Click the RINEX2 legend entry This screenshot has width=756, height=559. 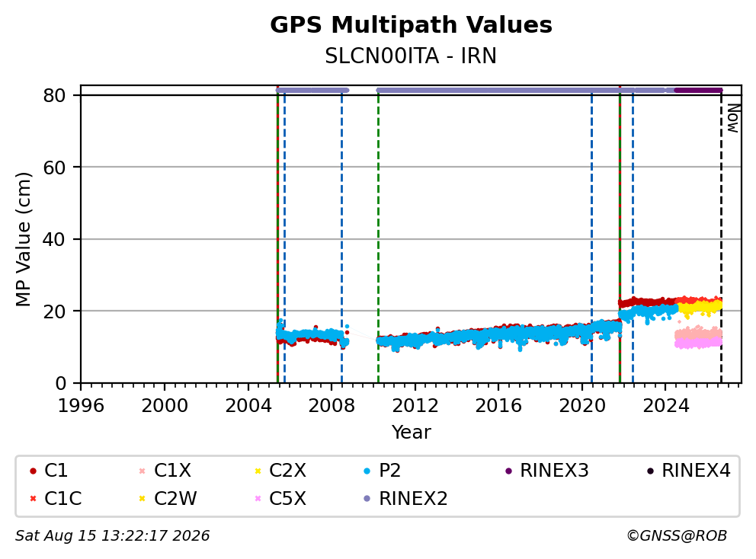(x=405, y=498)
